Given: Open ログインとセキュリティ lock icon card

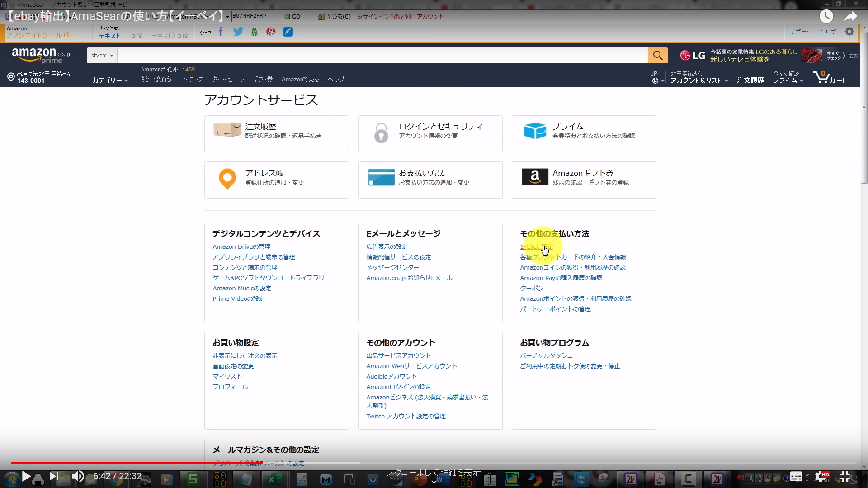Looking at the screenshot, I should point(430,134).
